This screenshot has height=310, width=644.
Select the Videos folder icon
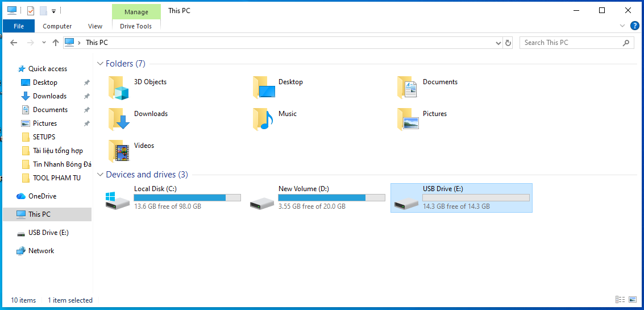(119, 152)
